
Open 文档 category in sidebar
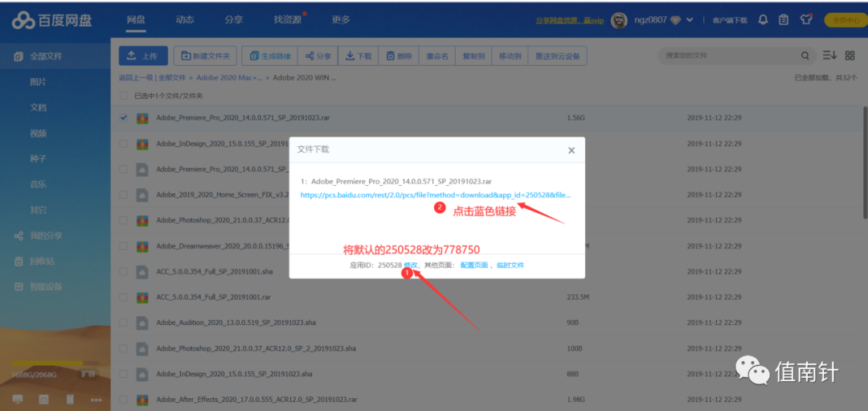39,108
